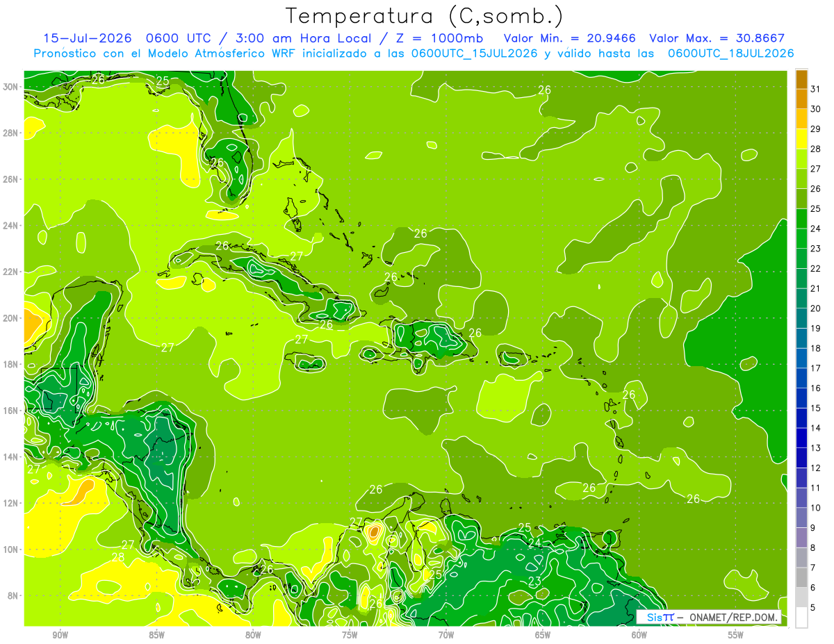Choose the olive-green legend swatch between 25 and 26
834x644 pixels.
[801, 198]
